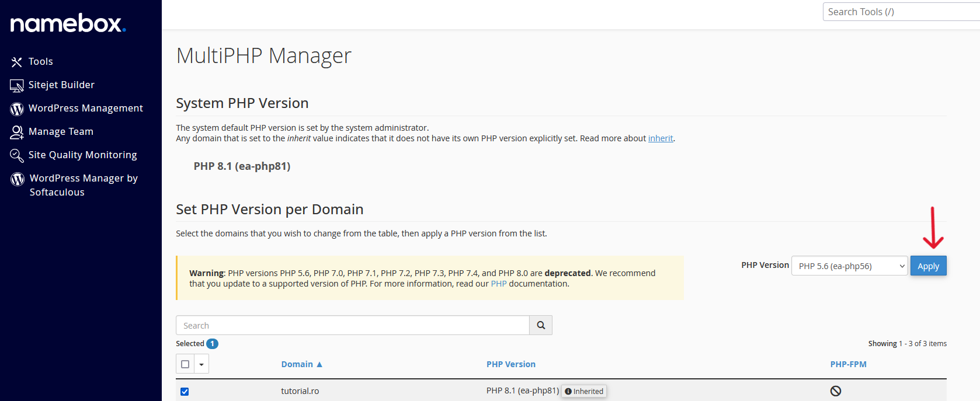Viewport: 980px width, 401px height.
Task: Click WordPress Manager by Softaculous icon
Action: pos(18,179)
